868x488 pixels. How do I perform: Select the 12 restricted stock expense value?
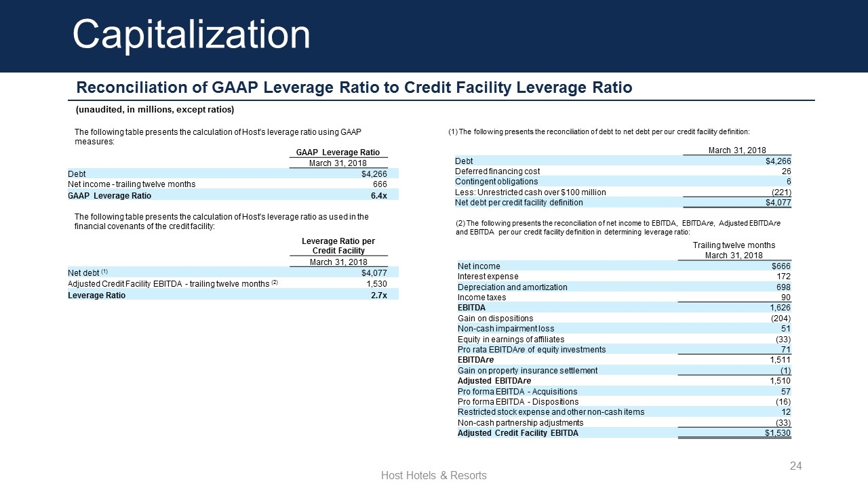(786, 412)
